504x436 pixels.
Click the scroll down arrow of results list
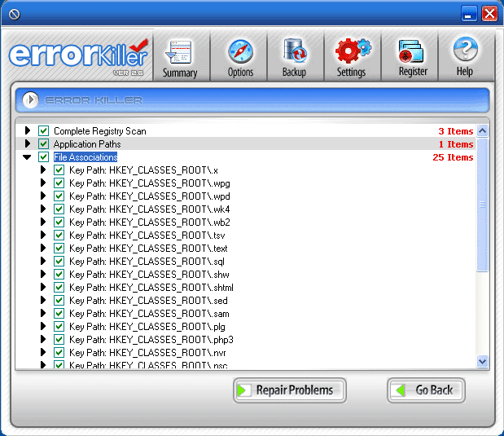(482, 360)
